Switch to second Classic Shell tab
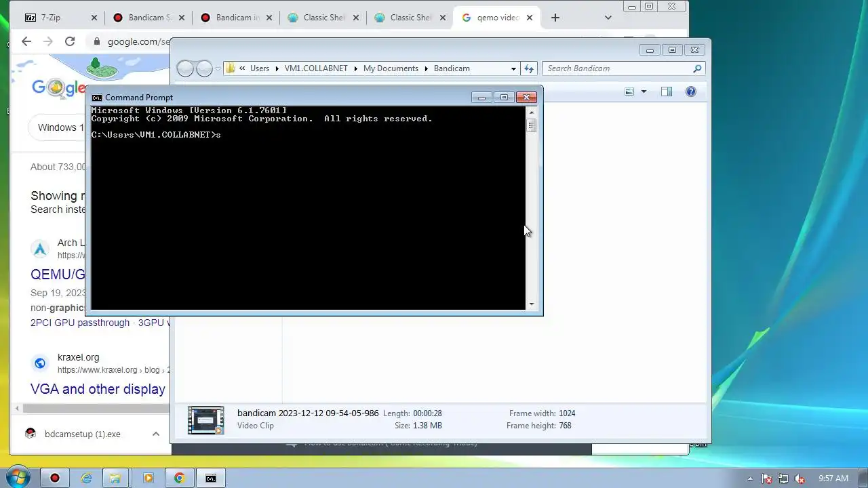Viewport: 868px width, 488px height. point(410,18)
